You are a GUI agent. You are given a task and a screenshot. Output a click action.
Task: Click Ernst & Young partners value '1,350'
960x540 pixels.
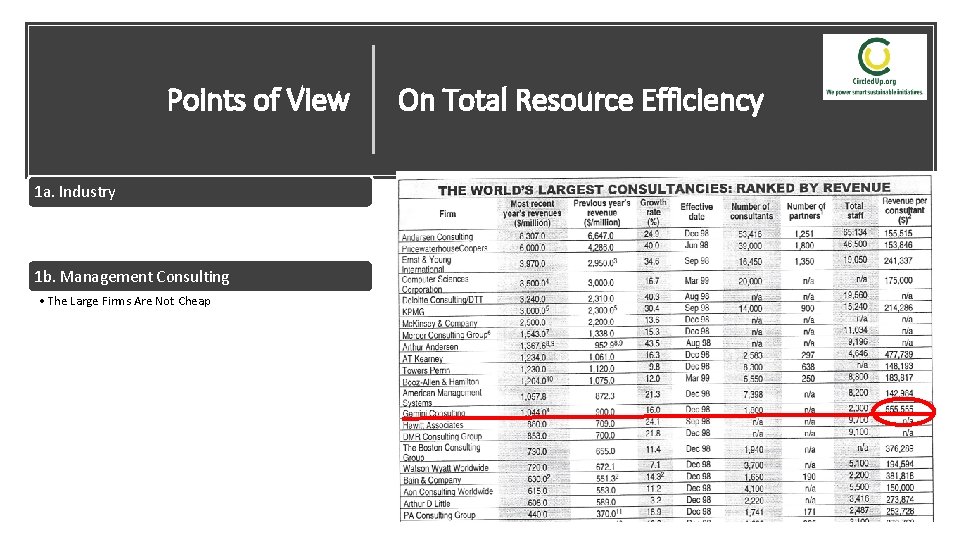point(804,261)
